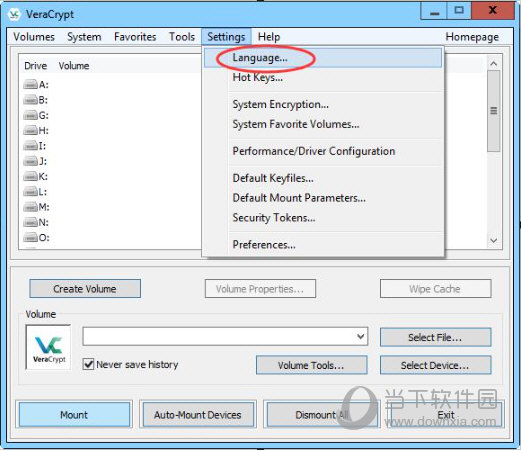This screenshot has width=521, height=451.
Task: Click into the volume path input field
Action: coord(219,336)
